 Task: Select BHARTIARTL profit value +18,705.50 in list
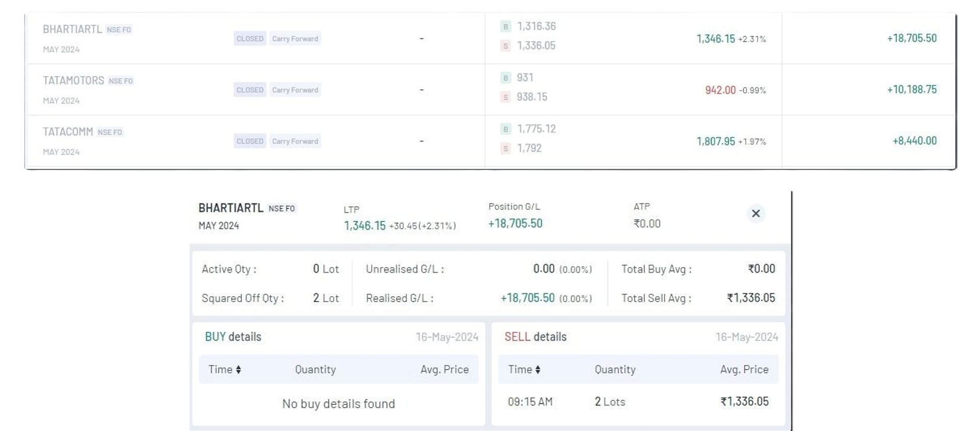[912, 38]
